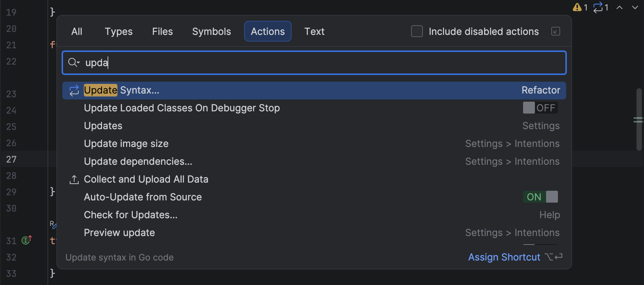The width and height of the screenshot is (644, 285).
Task: Go to previous highlighted error arrow
Action: click(620, 7)
